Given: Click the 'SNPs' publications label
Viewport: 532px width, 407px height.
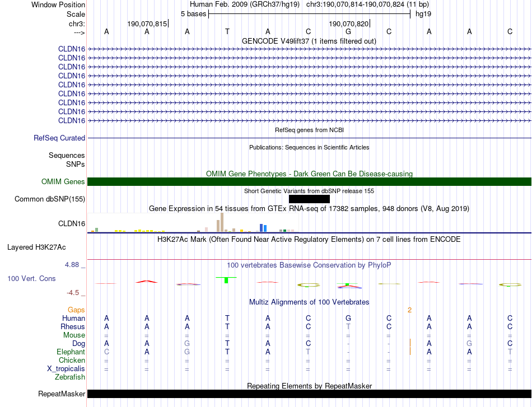Looking at the screenshot, I should coord(76,164).
